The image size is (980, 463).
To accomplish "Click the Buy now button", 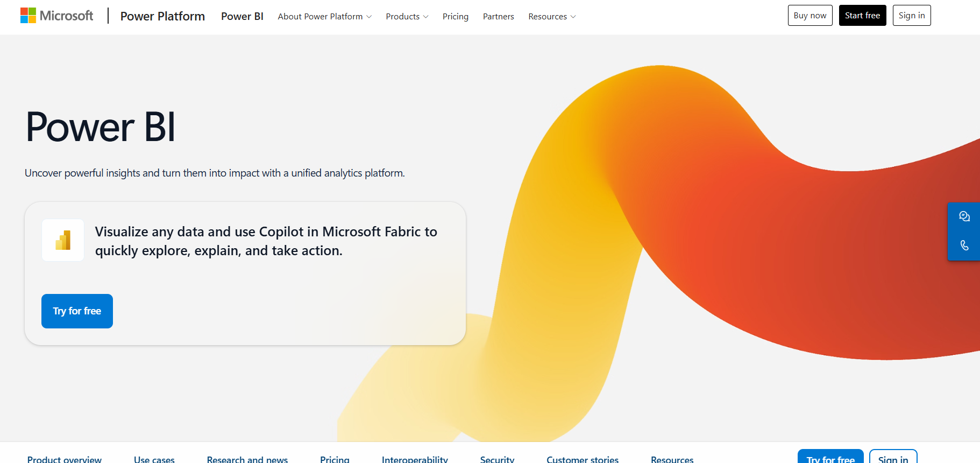I will pyautogui.click(x=810, y=16).
